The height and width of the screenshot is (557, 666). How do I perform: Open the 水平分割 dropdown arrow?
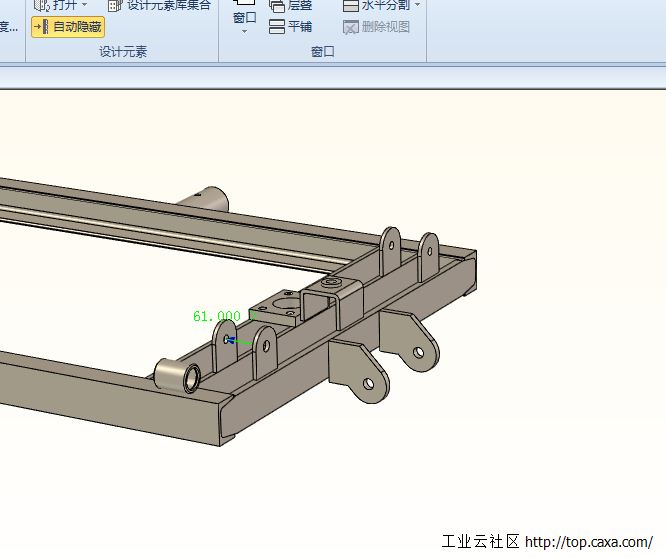tap(417, 6)
